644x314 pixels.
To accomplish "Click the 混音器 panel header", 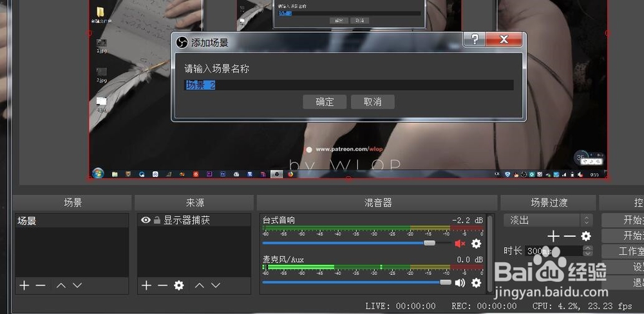I will tap(377, 203).
